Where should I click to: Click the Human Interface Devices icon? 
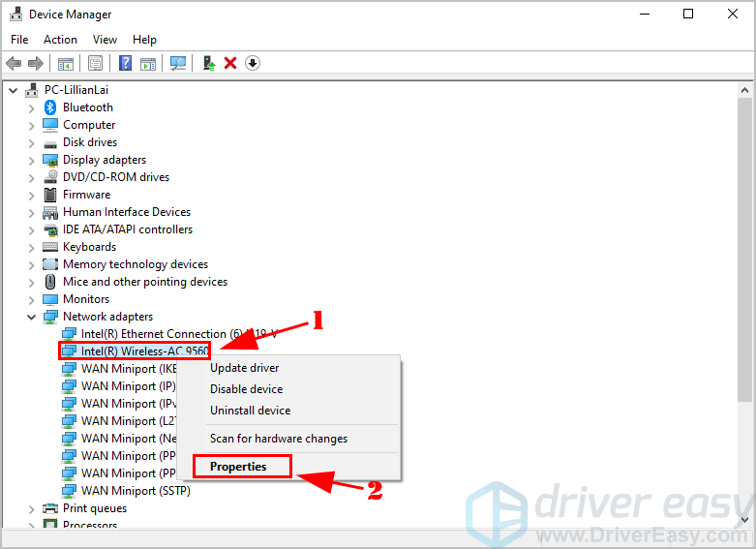(x=50, y=212)
